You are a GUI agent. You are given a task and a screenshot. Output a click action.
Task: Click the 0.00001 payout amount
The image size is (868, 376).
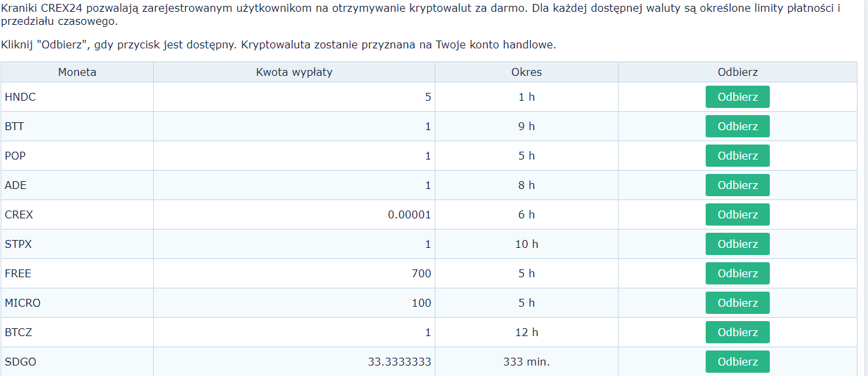[409, 214]
